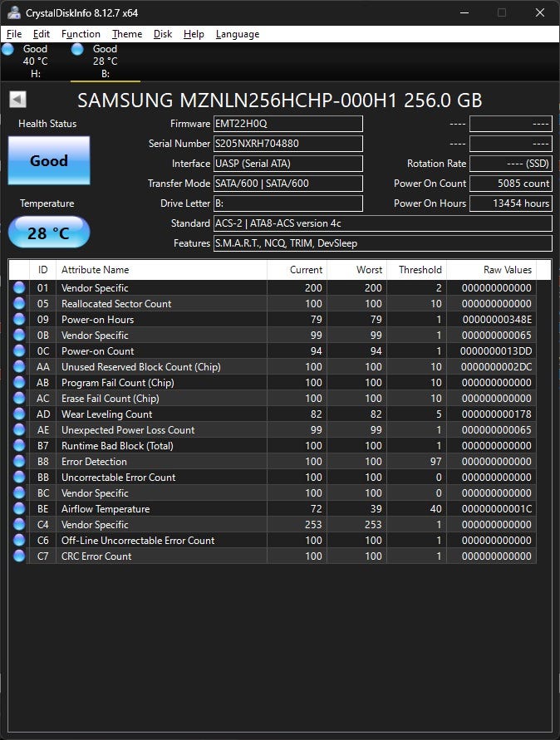Click the Power On Count value 5085 count

510,183
